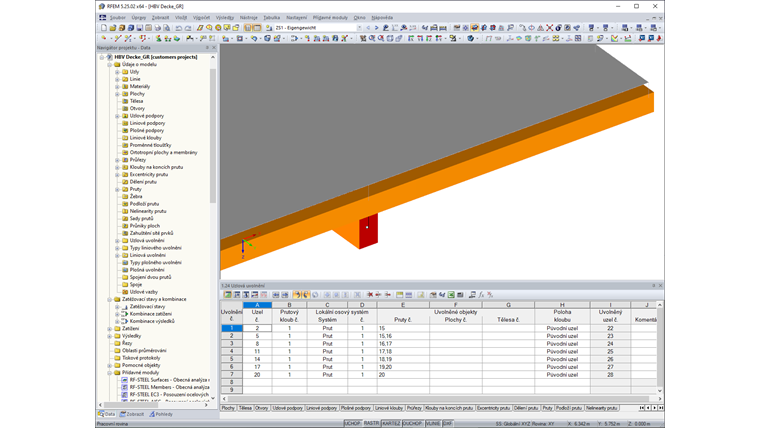Click the fx formula icon in table toolbar
The image size is (760, 428).
(x=481, y=295)
